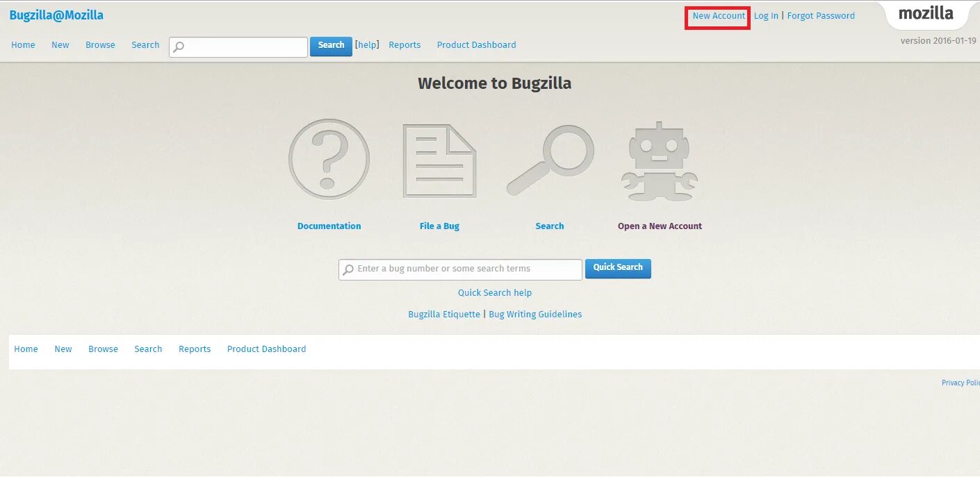Click the help link beside Search button
The image size is (980, 477).
[367, 45]
